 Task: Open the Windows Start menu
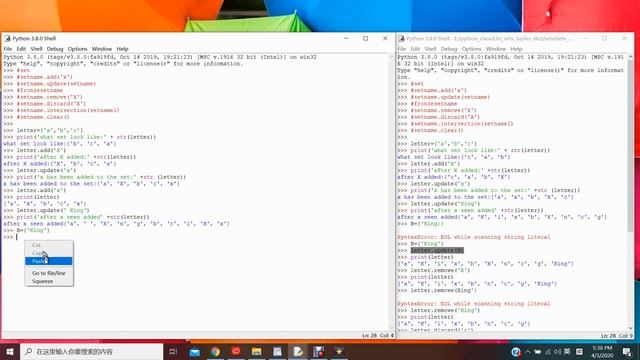tap(10, 351)
